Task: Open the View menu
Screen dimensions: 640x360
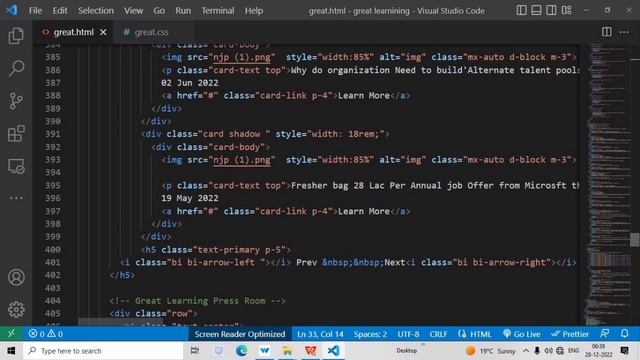Action: [x=133, y=11]
